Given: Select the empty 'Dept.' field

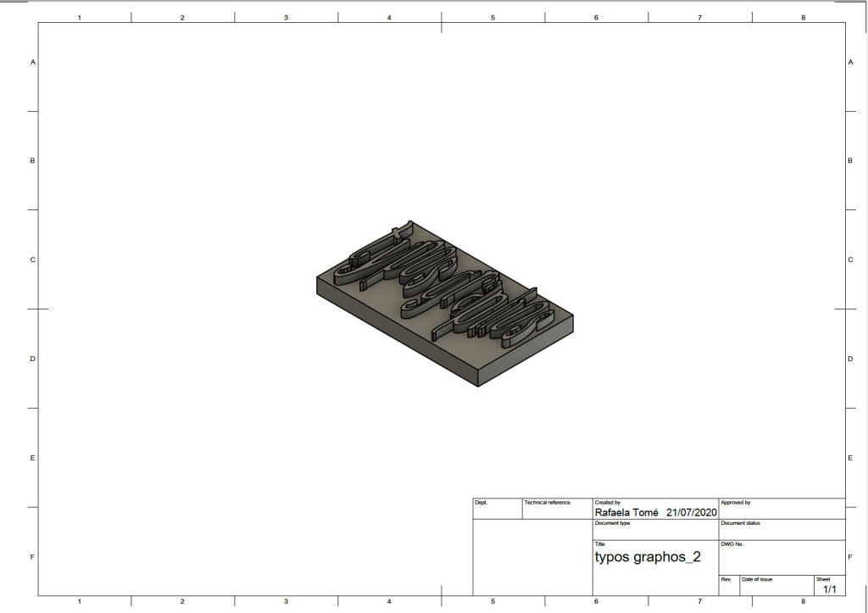Looking at the screenshot, I should click(496, 509).
